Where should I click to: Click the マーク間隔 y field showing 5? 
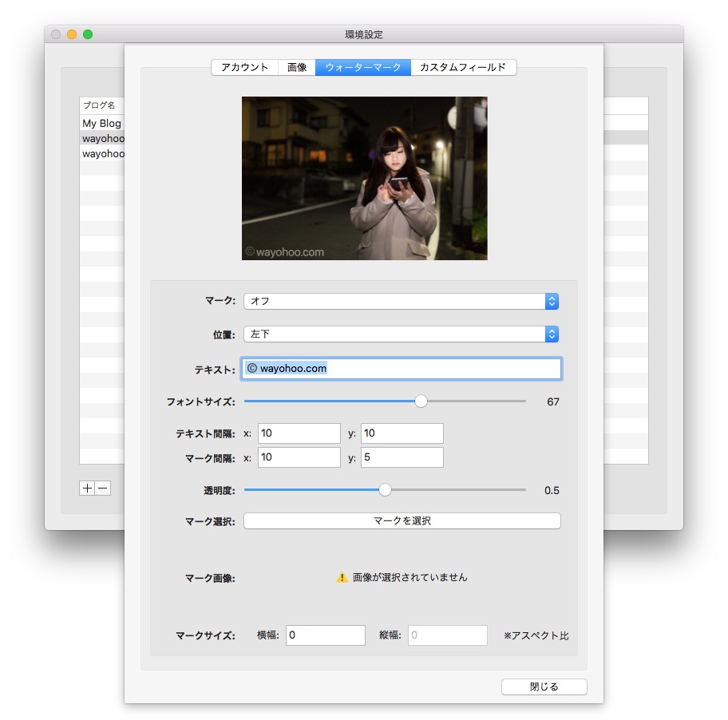click(x=402, y=457)
